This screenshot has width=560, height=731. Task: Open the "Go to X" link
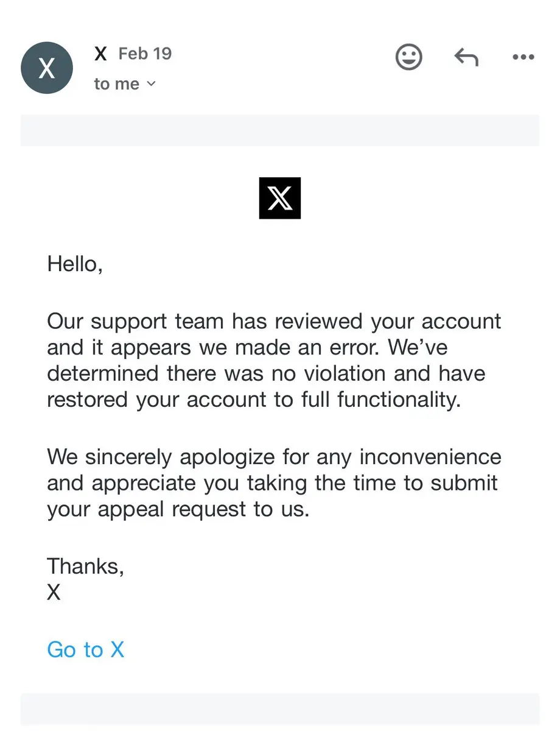pos(86,649)
